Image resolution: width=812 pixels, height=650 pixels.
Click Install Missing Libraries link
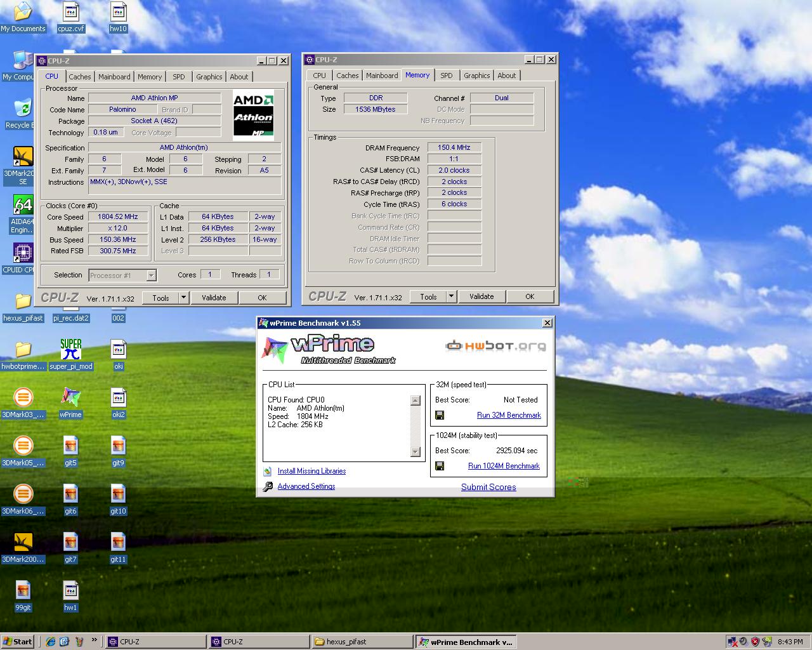point(311,471)
